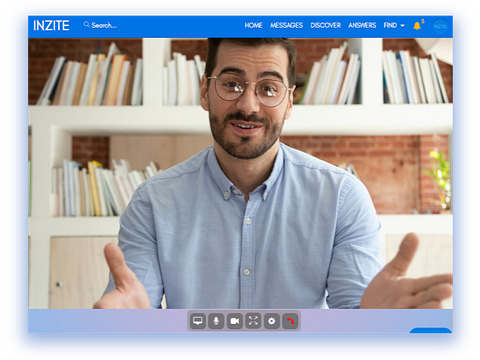The image size is (480, 360).
Task: Open the blue chat bubble at bottom corner
Action: pyautogui.click(x=431, y=330)
